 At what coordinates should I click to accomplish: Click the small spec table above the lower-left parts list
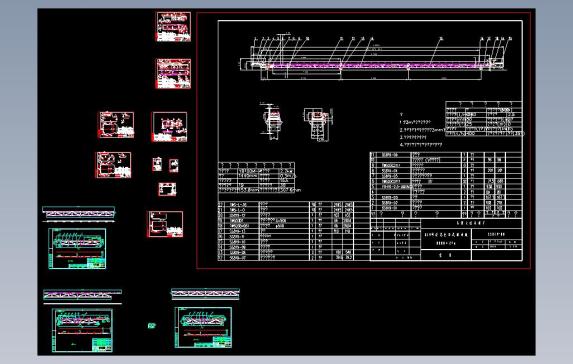(x=257, y=178)
